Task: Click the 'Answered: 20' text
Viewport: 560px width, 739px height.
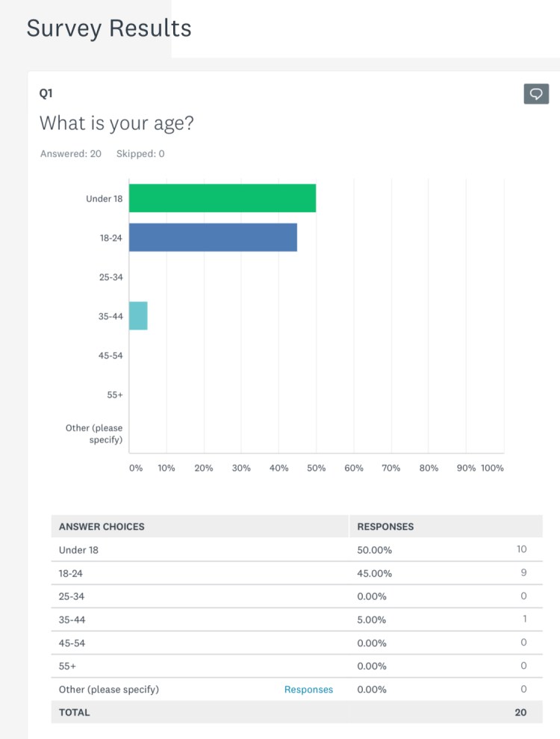Action: pos(71,154)
